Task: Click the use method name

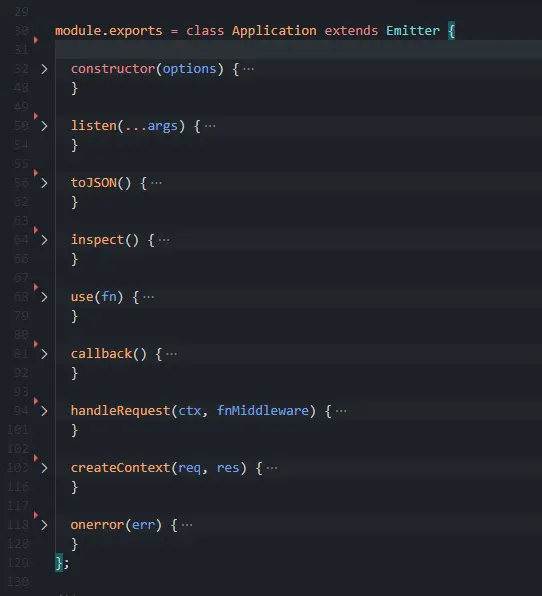Action: tap(82, 296)
